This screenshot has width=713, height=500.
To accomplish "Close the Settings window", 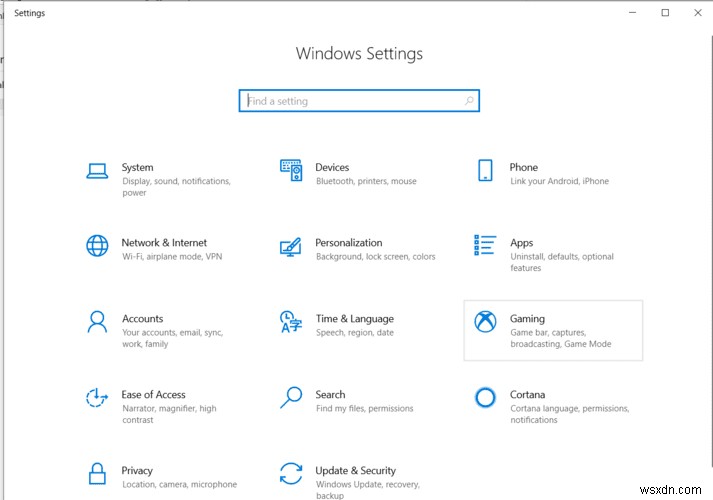I will point(698,13).
